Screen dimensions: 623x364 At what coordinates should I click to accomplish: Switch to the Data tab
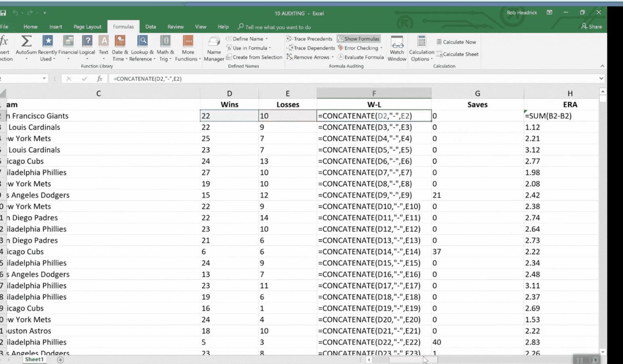[151, 27]
